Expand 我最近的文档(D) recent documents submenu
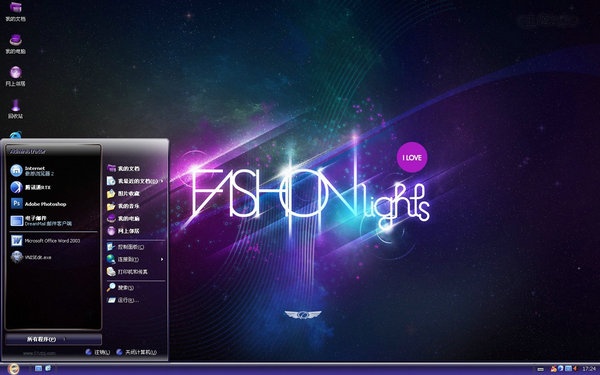The height and width of the screenshot is (375, 600). pos(135,181)
